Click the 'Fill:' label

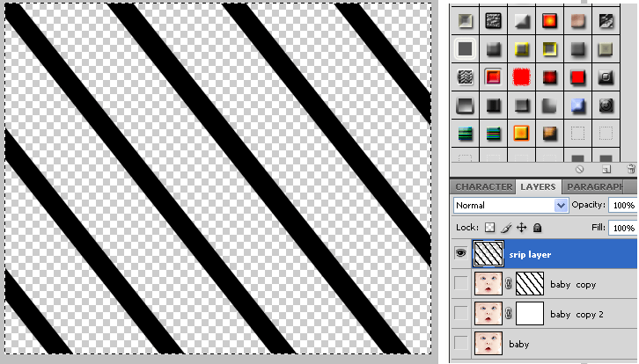point(599,227)
